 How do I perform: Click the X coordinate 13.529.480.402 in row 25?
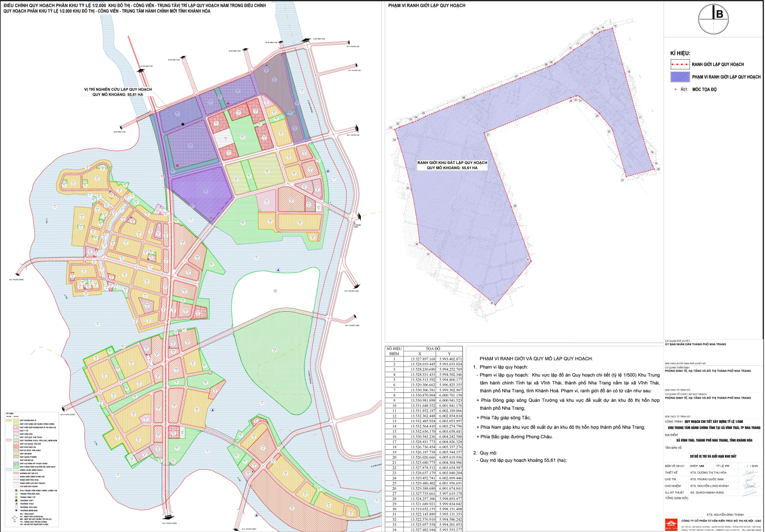pyautogui.click(x=423, y=483)
